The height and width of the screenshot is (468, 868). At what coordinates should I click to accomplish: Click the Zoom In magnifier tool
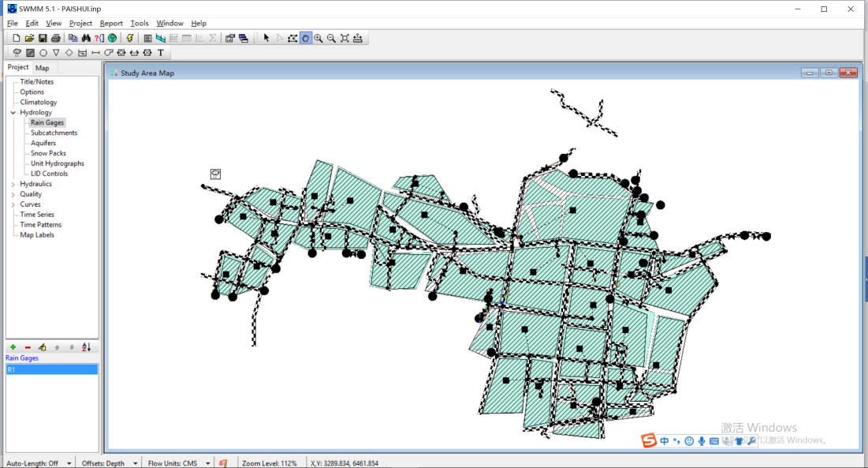(x=319, y=38)
